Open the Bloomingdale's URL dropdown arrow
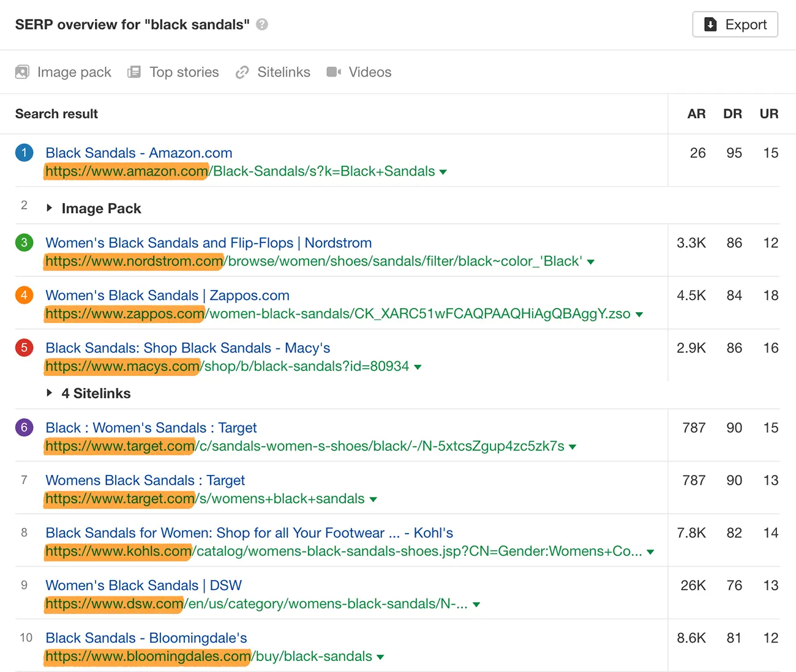This screenshot has height=672, width=796. (x=380, y=657)
